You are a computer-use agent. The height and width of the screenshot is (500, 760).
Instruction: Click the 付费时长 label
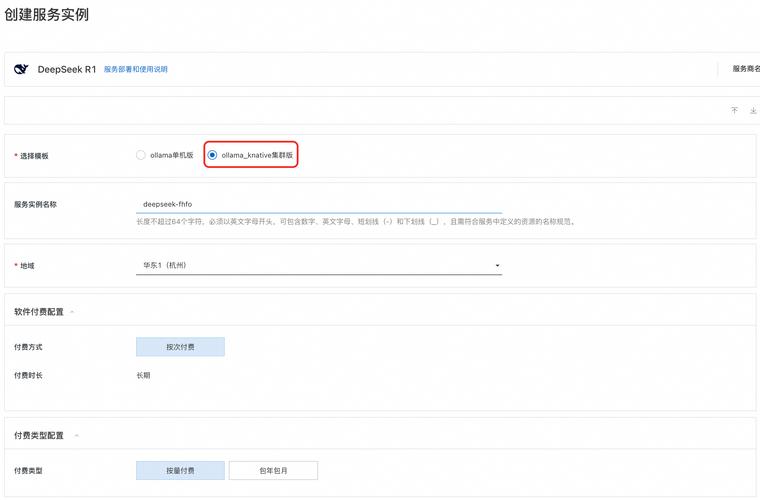tap(28, 375)
